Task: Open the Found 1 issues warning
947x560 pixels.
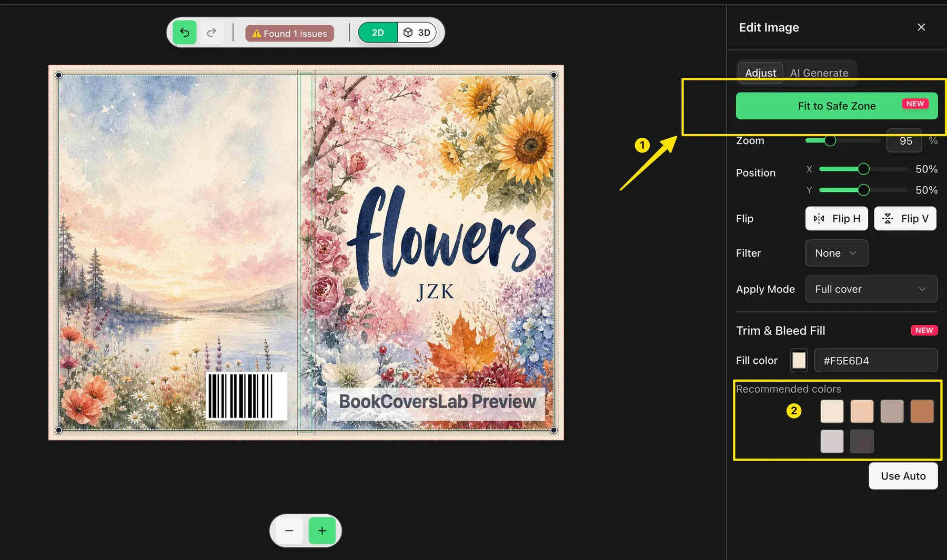Action: point(290,33)
